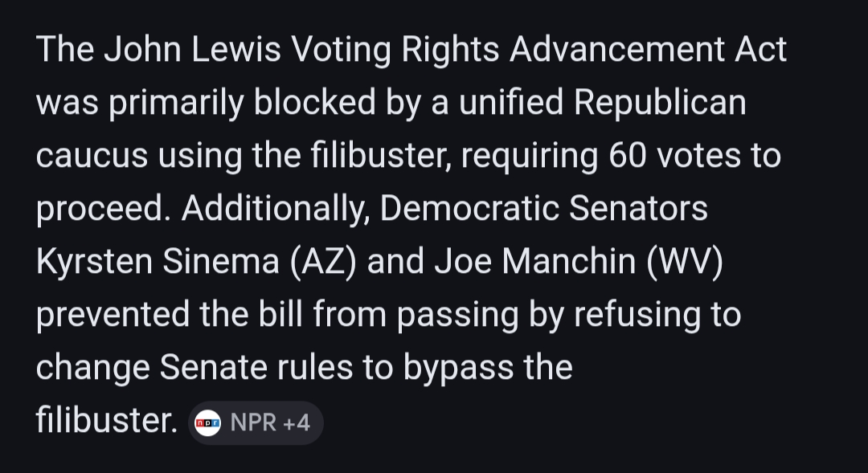
Task: Click the phrase "Democratic Senators"
Action: pyautogui.click(x=544, y=209)
